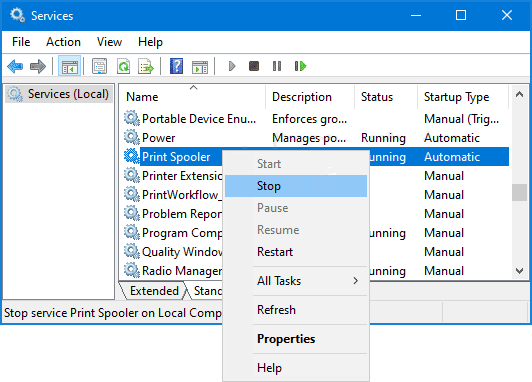The image size is (532, 382).
Task: Click gear icon next to Program Compatibility
Action: [132, 232]
